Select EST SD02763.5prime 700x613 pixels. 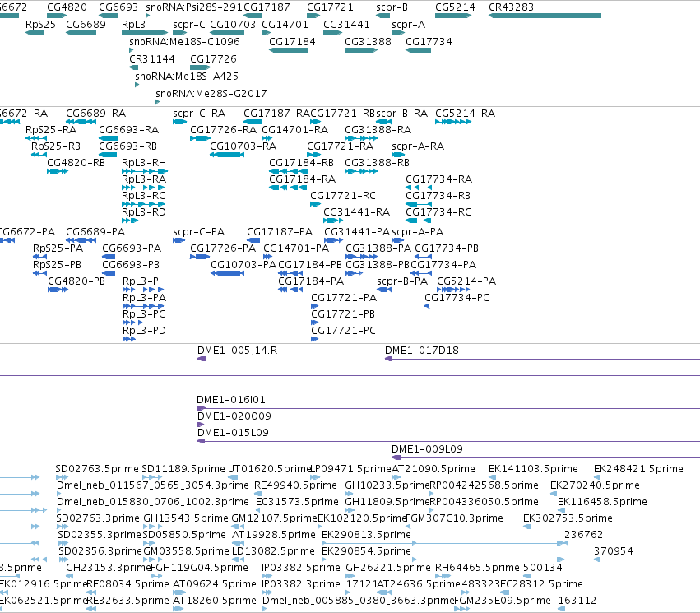click(x=62, y=477)
